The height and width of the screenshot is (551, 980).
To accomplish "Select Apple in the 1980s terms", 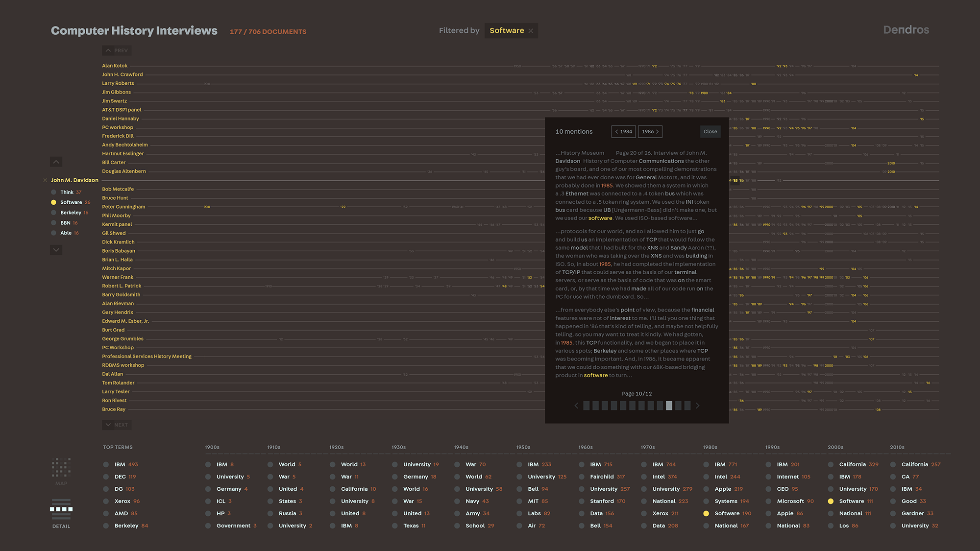I will click(723, 489).
